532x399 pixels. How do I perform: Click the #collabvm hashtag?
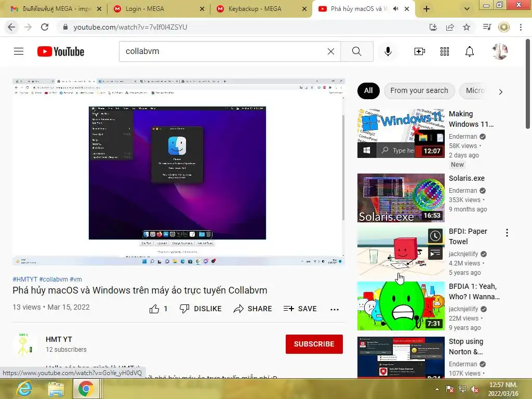click(x=54, y=279)
